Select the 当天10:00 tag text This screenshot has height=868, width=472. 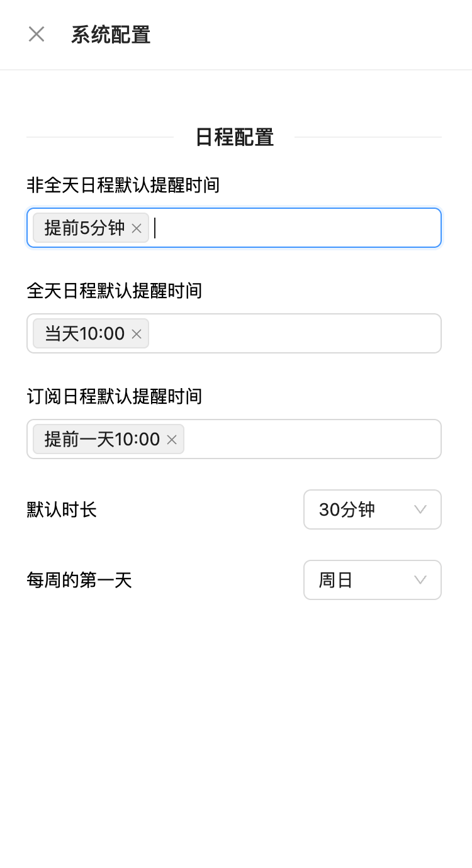tap(84, 333)
